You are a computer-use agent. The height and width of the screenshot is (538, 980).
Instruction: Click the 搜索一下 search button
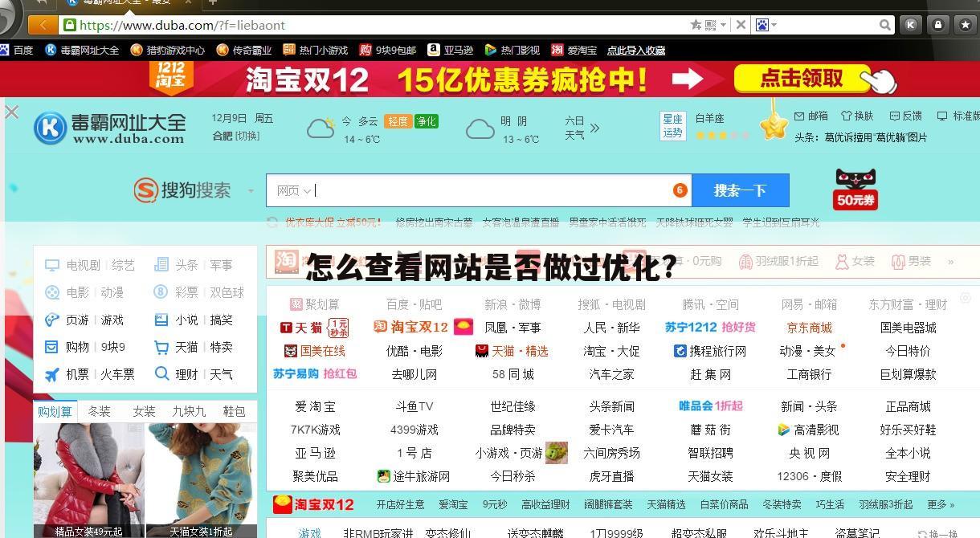740,190
